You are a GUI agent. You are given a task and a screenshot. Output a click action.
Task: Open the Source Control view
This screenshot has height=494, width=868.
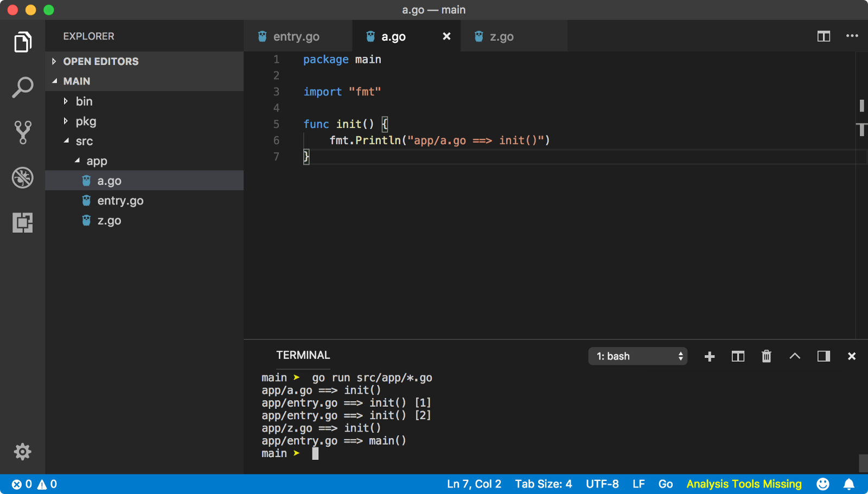point(22,132)
